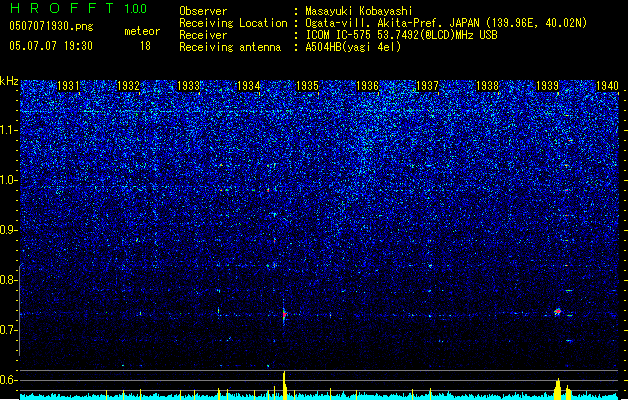Click the 0.6 kHz axis label
629x400 pixels.
coord(8,380)
